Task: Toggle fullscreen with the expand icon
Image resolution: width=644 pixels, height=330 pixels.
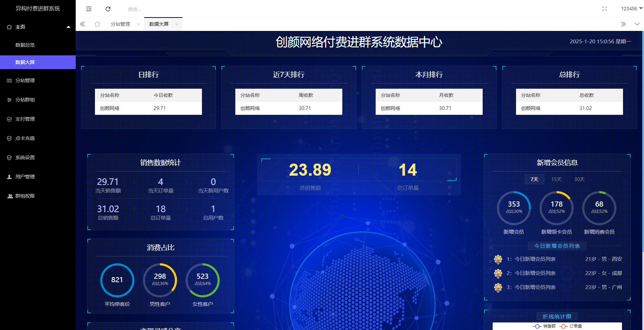Action: [x=604, y=9]
